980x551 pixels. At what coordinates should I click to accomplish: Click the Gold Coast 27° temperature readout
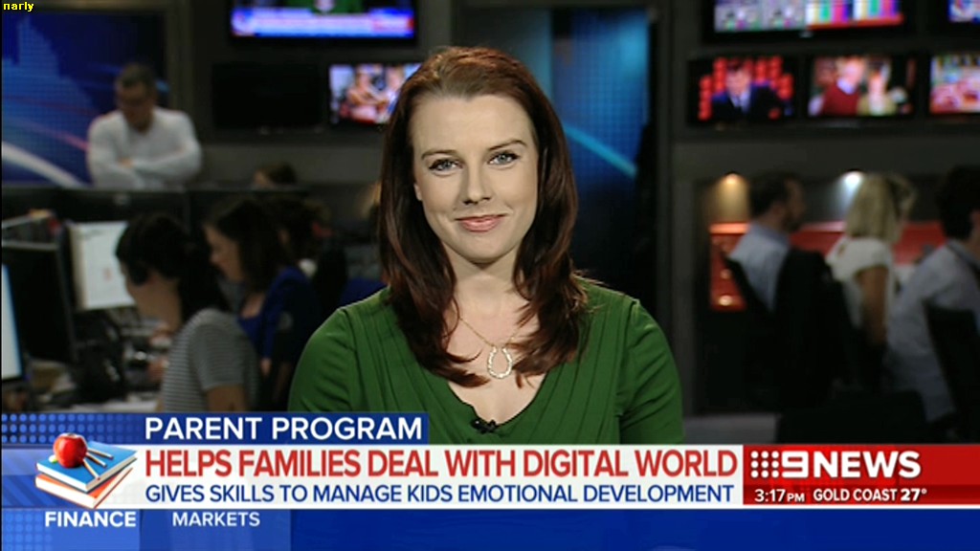869,496
